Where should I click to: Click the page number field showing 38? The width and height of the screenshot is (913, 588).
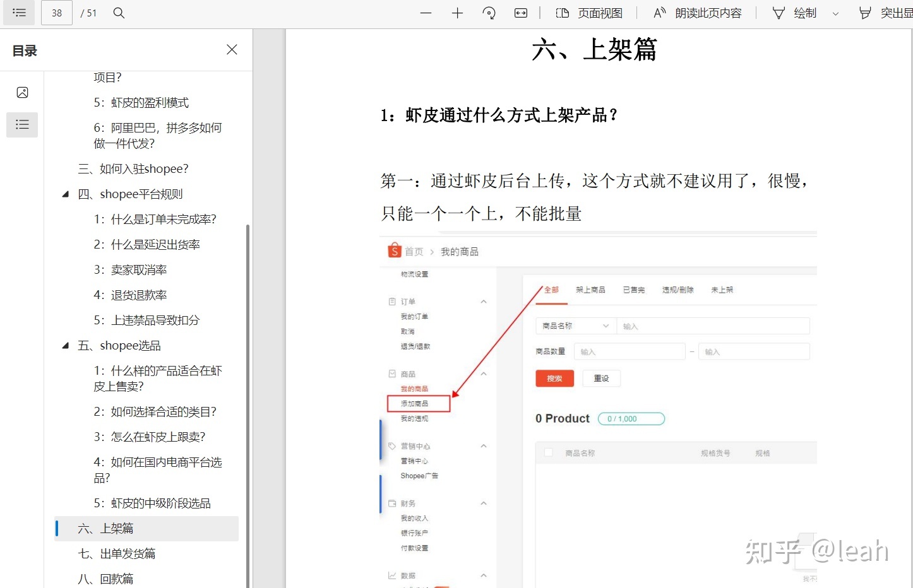pos(57,13)
